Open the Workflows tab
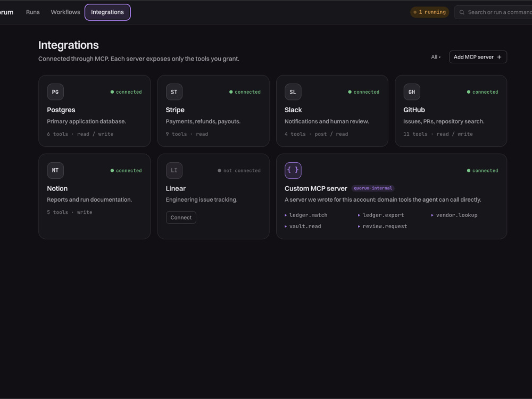 [x=65, y=12]
